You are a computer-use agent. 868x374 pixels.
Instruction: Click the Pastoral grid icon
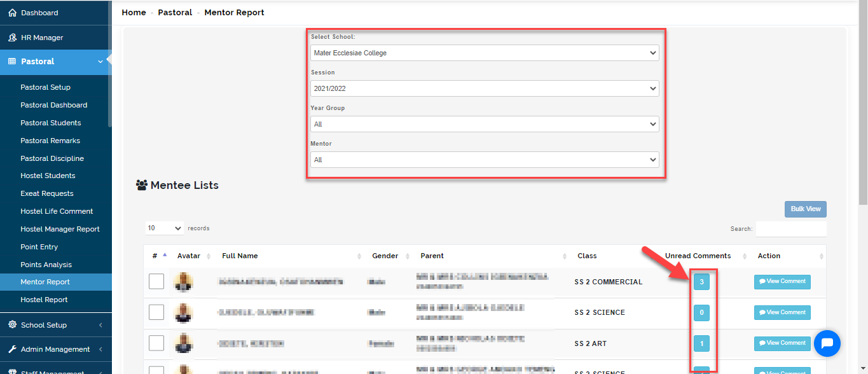[12, 62]
